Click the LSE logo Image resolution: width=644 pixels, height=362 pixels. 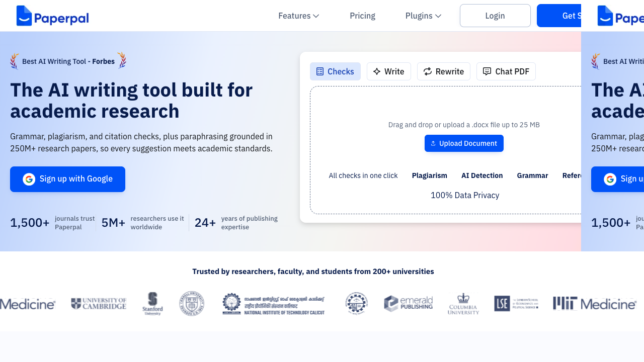(x=517, y=304)
